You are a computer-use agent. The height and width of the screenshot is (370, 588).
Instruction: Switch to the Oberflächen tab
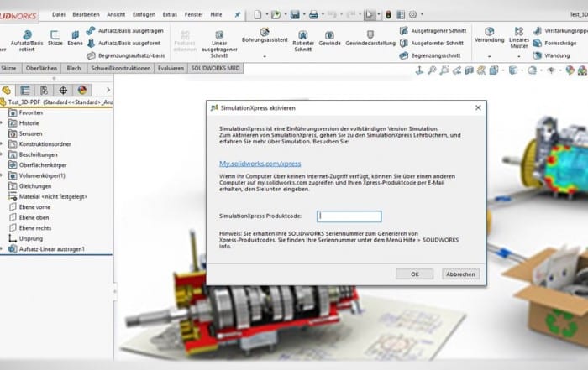(41, 68)
